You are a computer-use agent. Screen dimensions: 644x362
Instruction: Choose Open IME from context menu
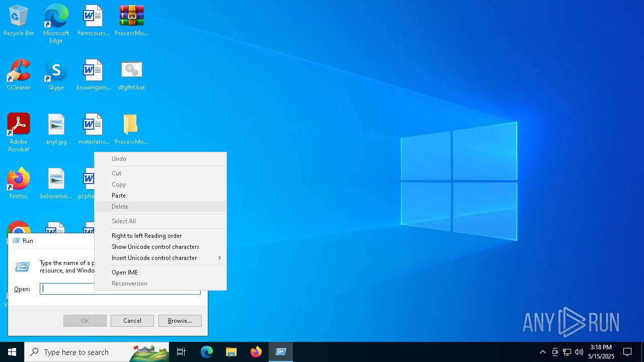click(160, 273)
